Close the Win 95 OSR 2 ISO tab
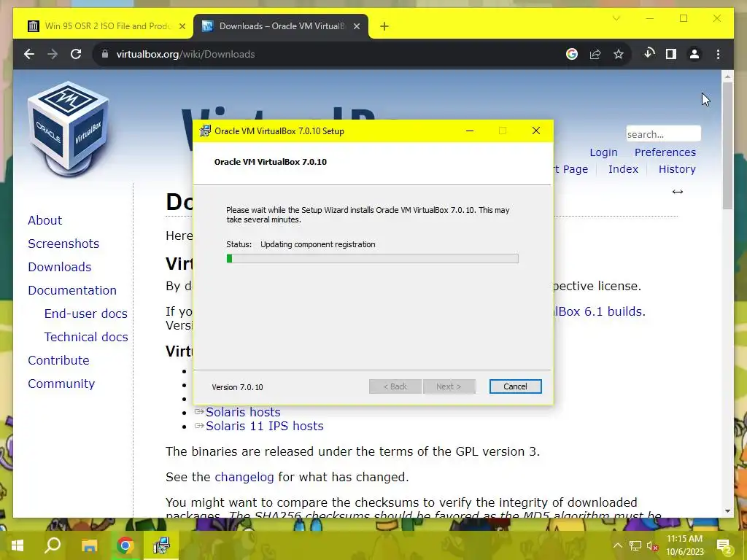747x560 pixels. pos(182,27)
